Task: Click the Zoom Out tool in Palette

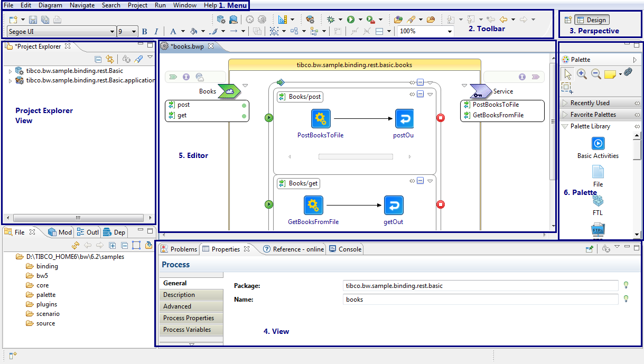Action: click(x=595, y=74)
